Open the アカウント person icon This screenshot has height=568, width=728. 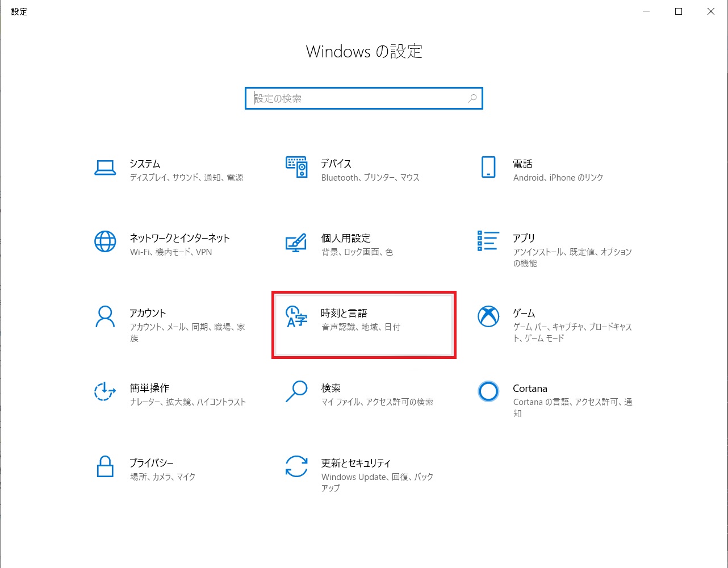click(105, 317)
